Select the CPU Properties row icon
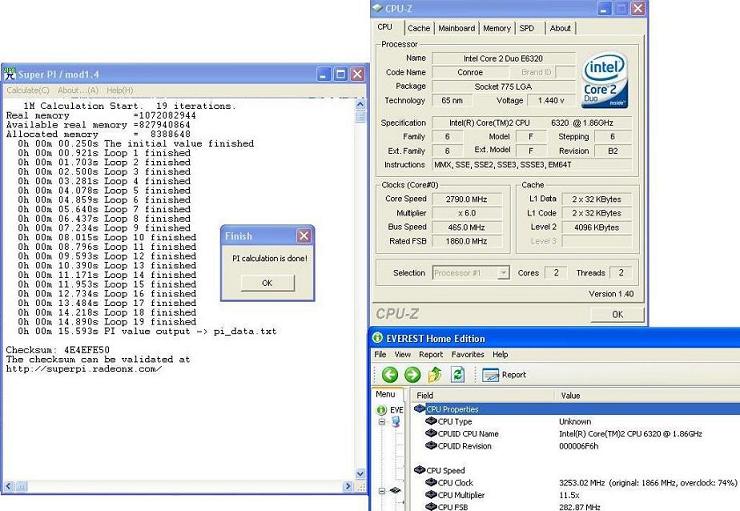This screenshot has width=740, height=511. coord(420,409)
